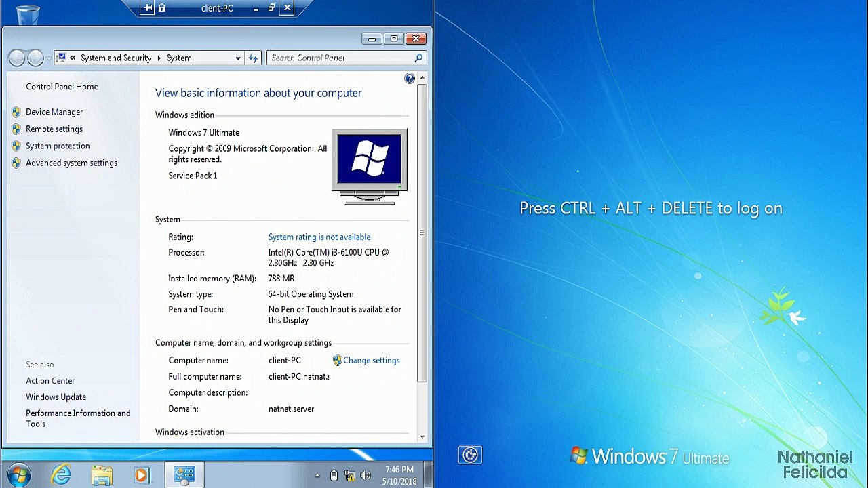Click the shield icon beside Advanced system settings

pyautogui.click(x=16, y=163)
